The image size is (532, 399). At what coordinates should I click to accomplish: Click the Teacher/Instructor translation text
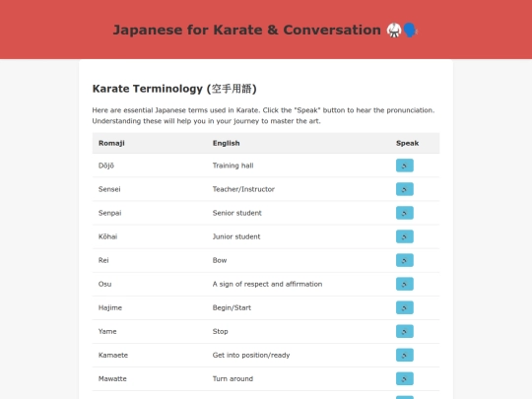pyautogui.click(x=243, y=189)
